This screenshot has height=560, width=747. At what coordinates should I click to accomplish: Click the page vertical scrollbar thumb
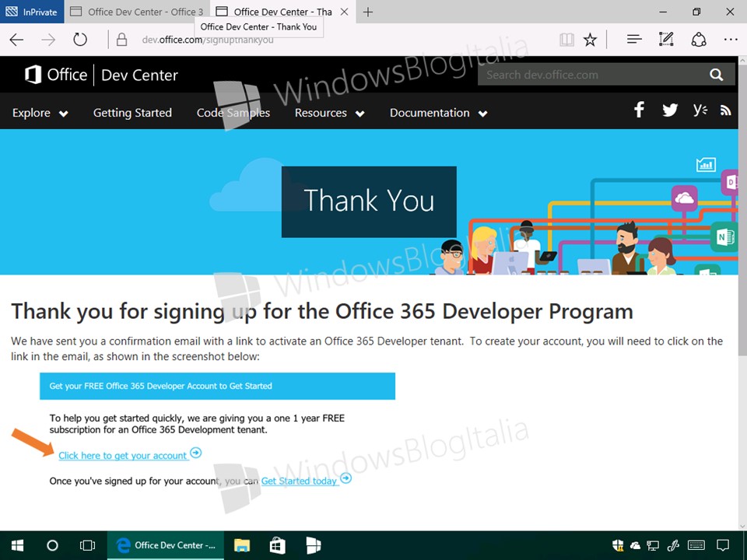742,209
